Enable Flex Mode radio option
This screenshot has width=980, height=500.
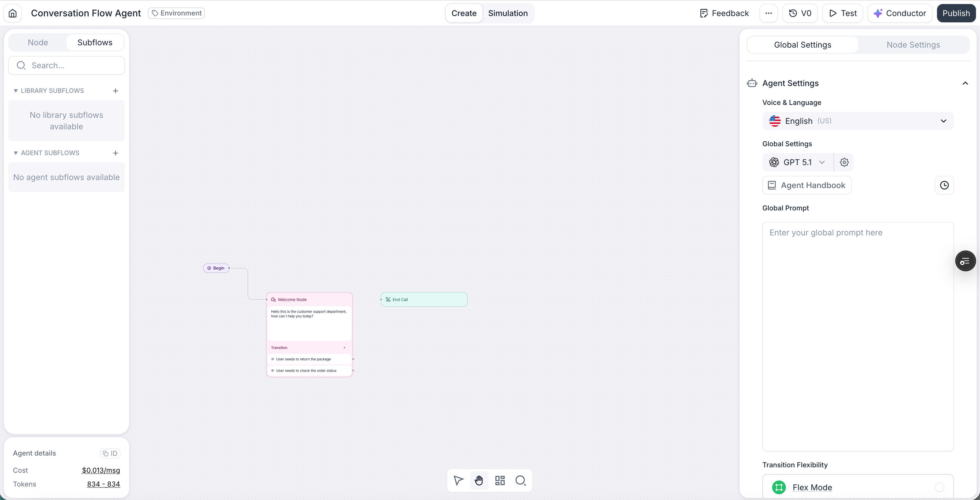pos(939,487)
